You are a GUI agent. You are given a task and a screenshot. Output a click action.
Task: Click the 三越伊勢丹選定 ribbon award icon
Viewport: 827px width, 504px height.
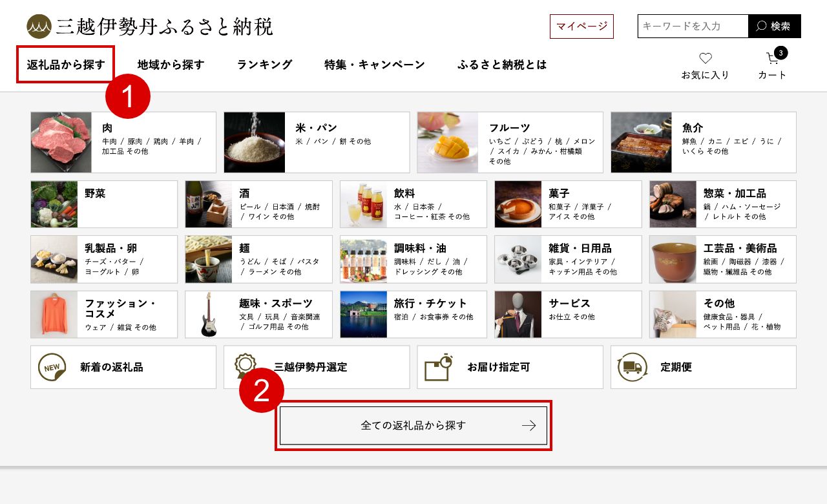[246, 367]
